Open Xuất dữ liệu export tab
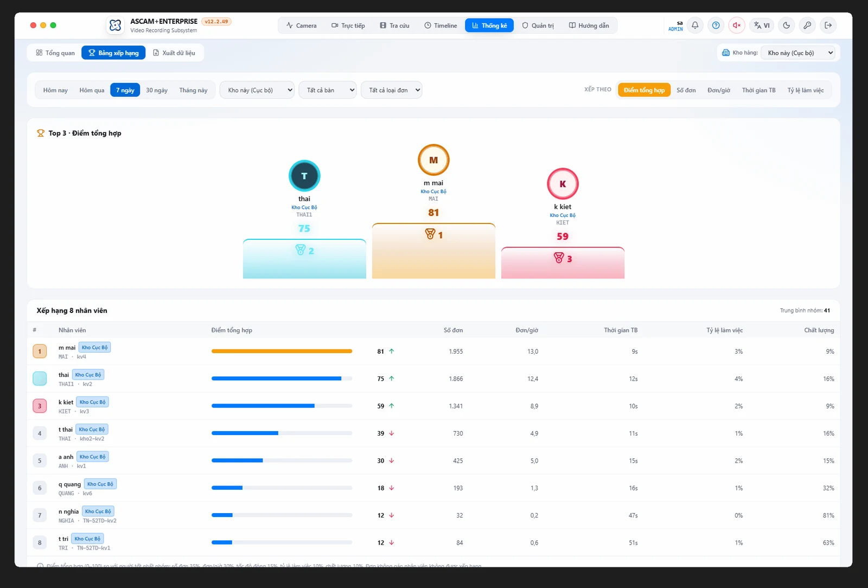 coord(174,53)
